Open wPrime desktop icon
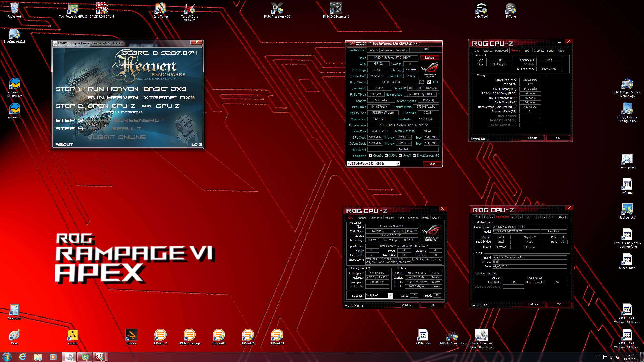Screen dimensions: 644x362 point(627,187)
